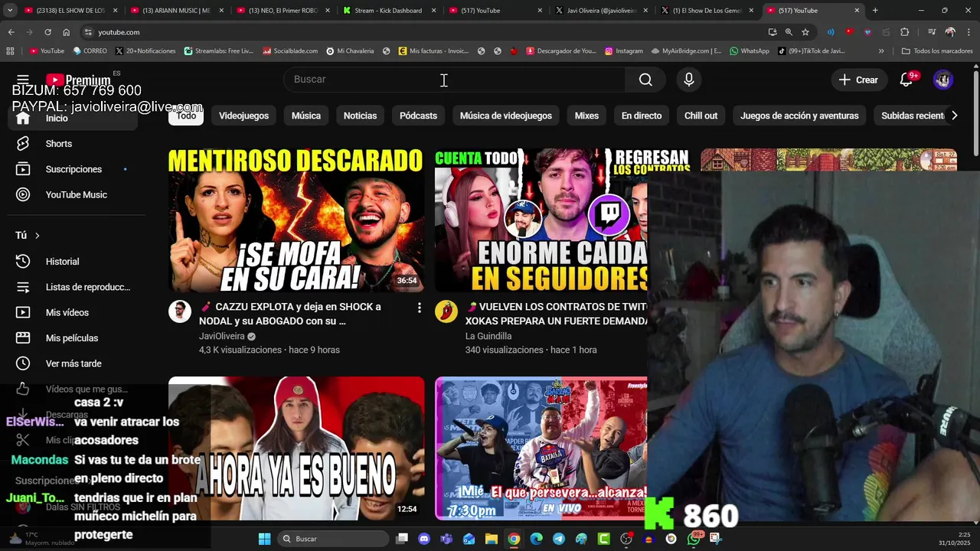The width and height of the screenshot is (980, 551).
Task: Open the notifications bell
Action: [x=906, y=80]
